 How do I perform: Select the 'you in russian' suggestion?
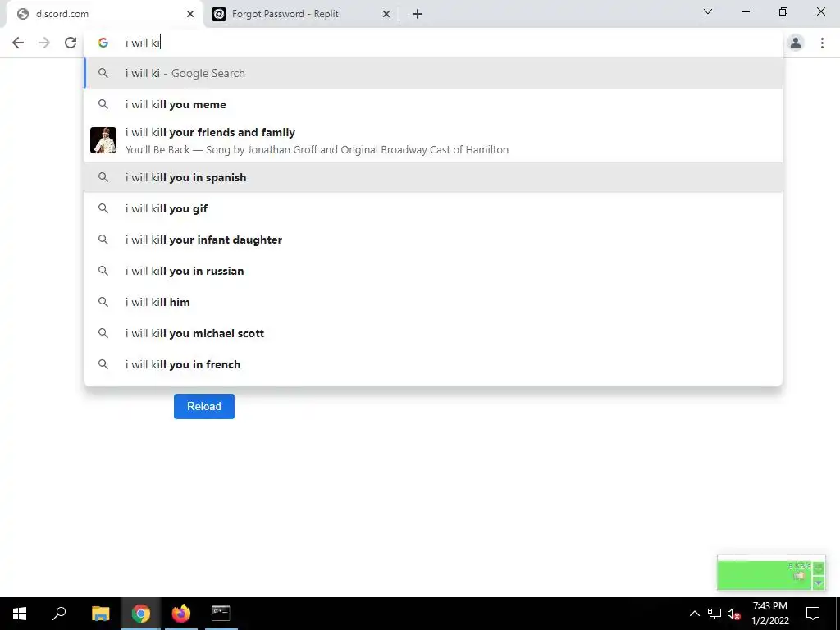pyautogui.click(x=433, y=271)
